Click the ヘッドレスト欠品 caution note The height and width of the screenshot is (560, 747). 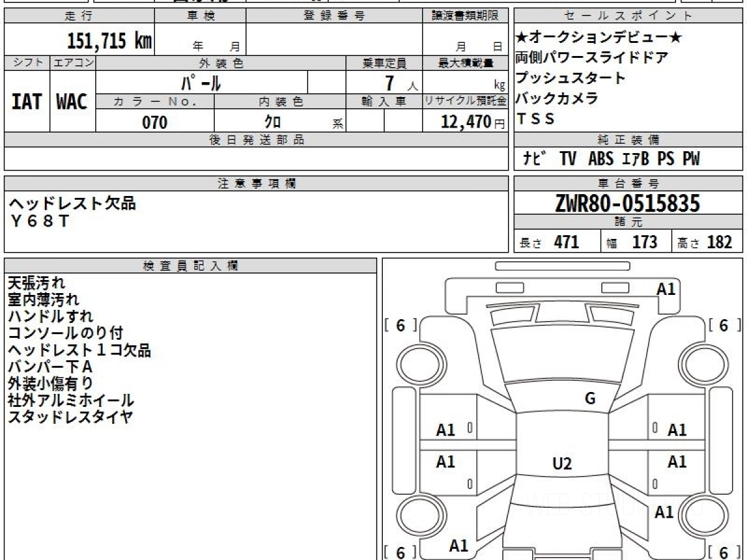(72, 203)
